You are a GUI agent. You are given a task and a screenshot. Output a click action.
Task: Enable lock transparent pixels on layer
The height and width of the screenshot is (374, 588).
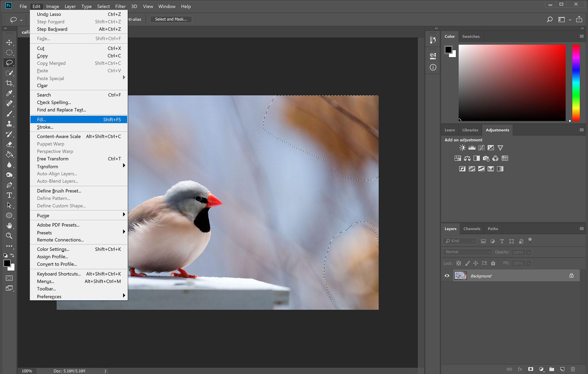coord(459,263)
